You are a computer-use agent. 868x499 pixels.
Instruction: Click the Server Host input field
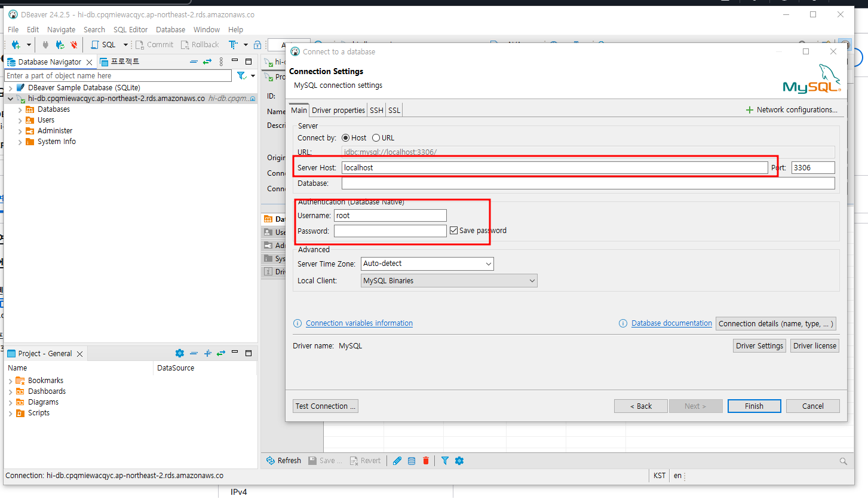[x=555, y=168]
